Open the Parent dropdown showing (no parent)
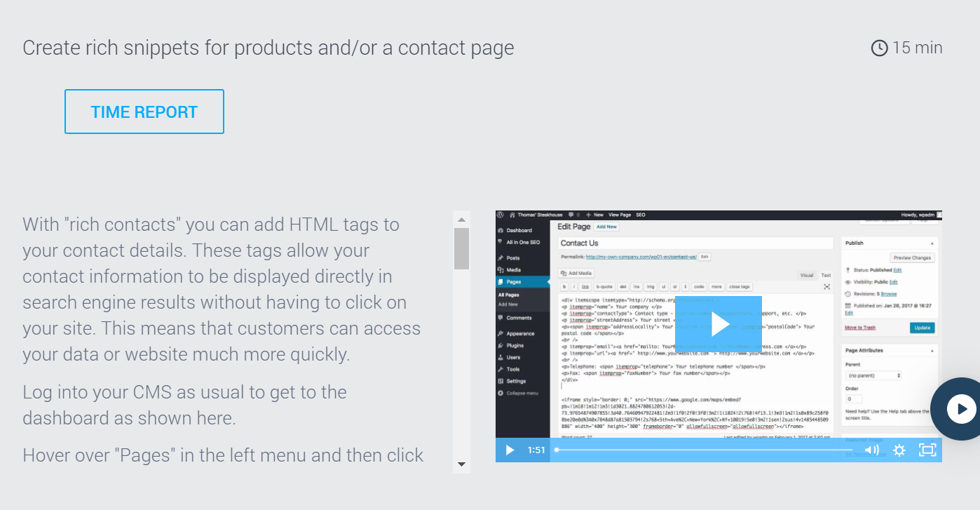Screen dimensions: 980x510 point(873,376)
